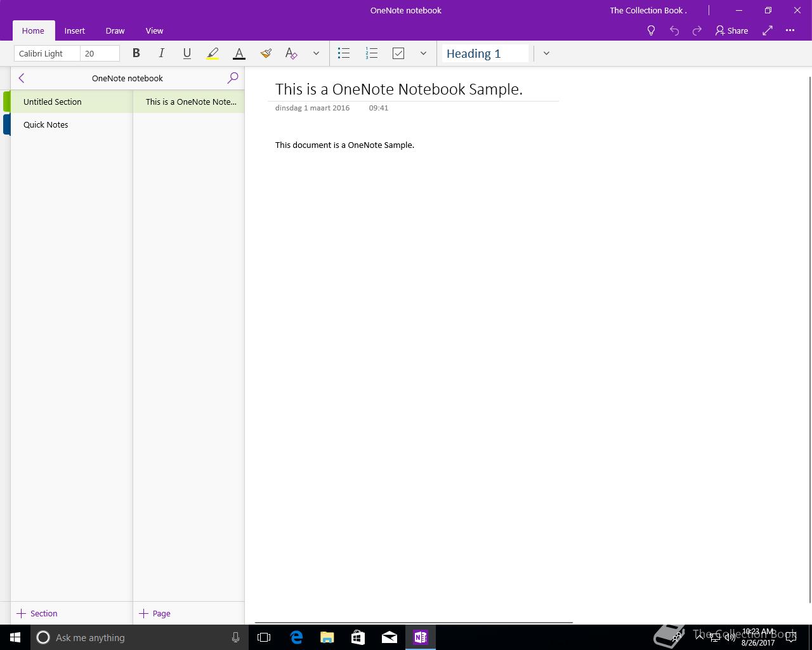Screen dimensions: 812x650
Task: Undo the last action
Action: pos(674,30)
